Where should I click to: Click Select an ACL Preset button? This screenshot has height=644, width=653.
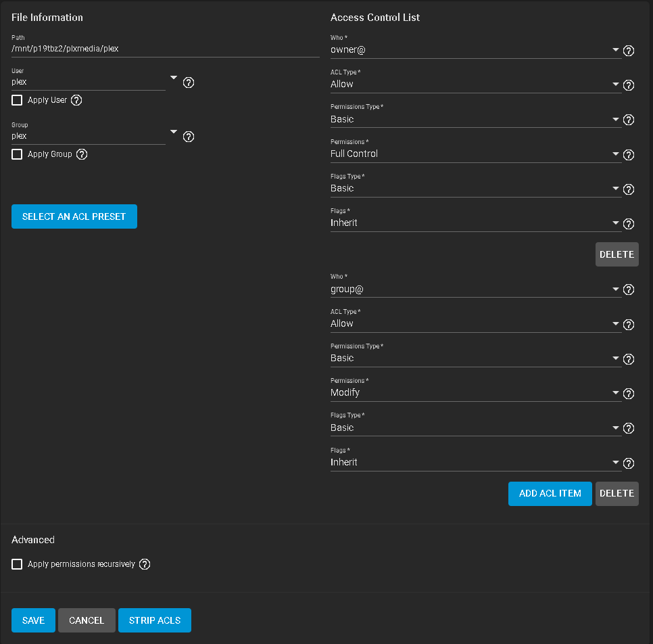pyautogui.click(x=74, y=216)
